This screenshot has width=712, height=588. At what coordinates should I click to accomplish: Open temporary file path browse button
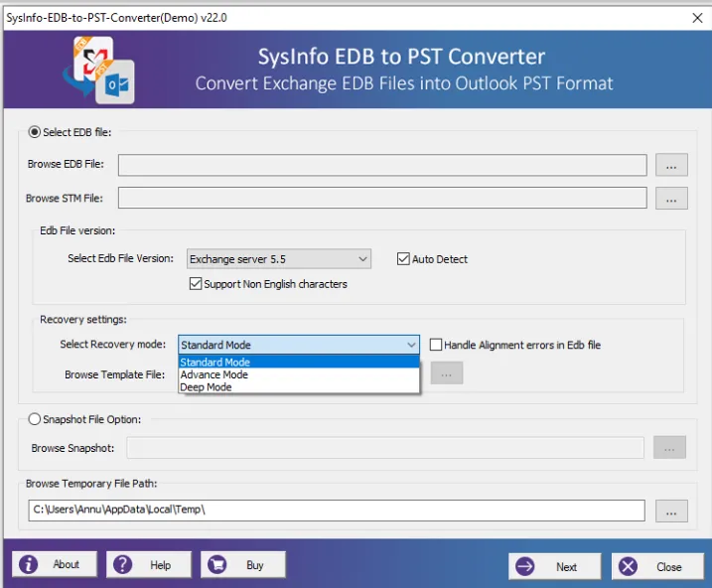coord(671,512)
